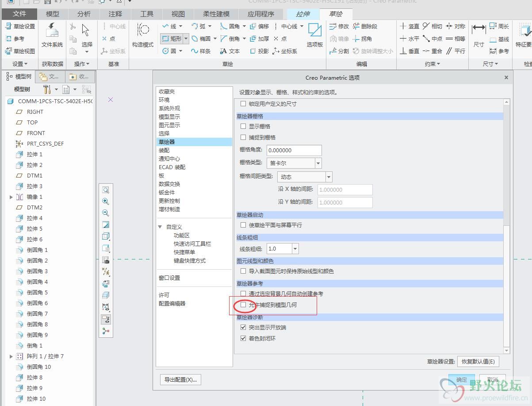Switch to the 模型 ribbon tab
The height and width of the screenshot is (406, 532).
click(53, 14)
